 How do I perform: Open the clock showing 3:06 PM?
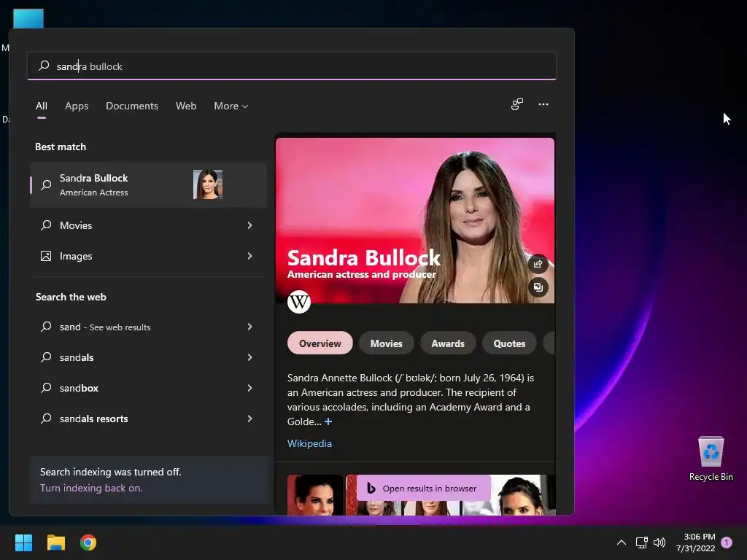tap(695, 542)
